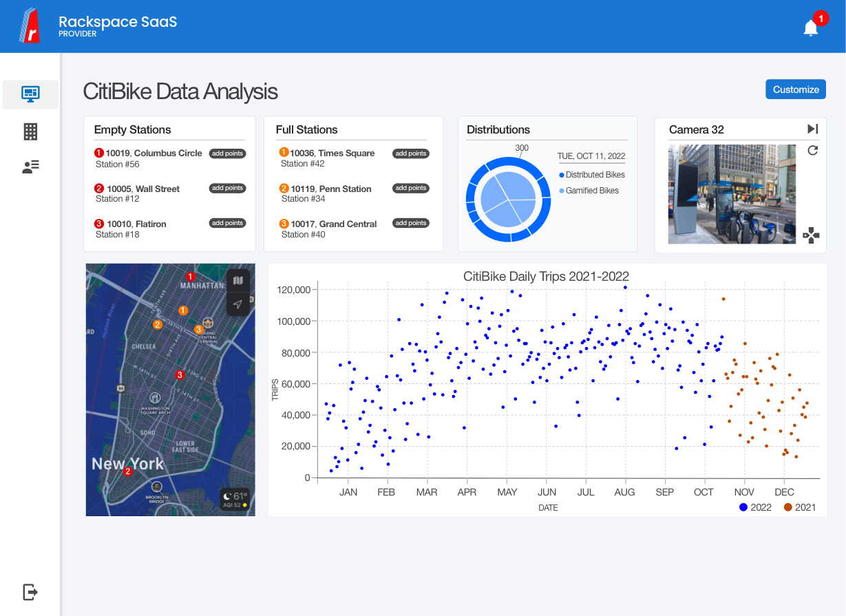Click the camera gamepad control icon

coord(811,235)
